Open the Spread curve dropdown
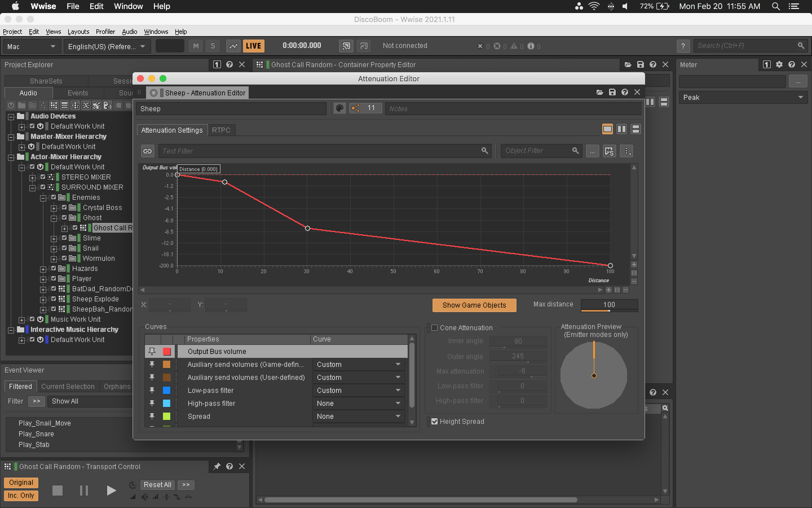The image size is (812, 508). click(x=359, y=416)
